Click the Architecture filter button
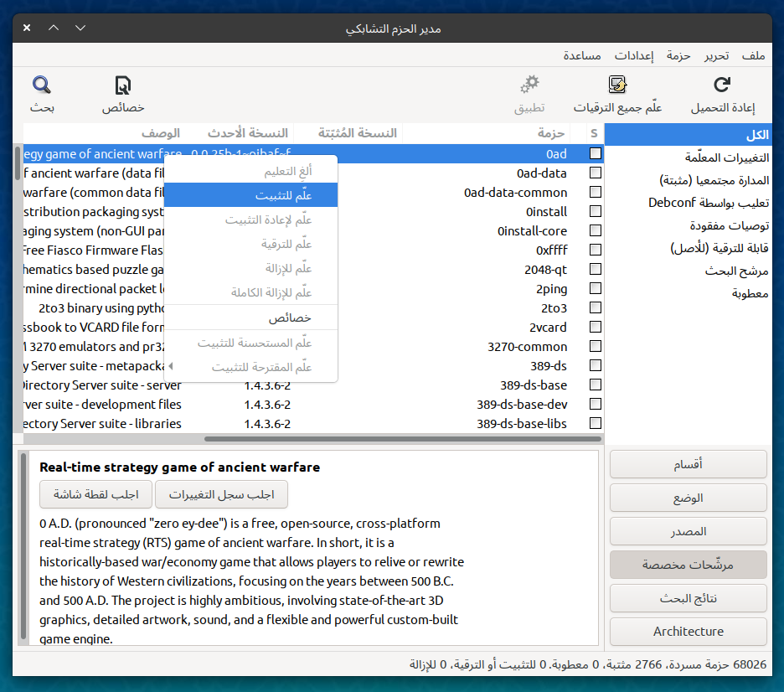This screenshot has height=692, width=784. tap(688, 632)
